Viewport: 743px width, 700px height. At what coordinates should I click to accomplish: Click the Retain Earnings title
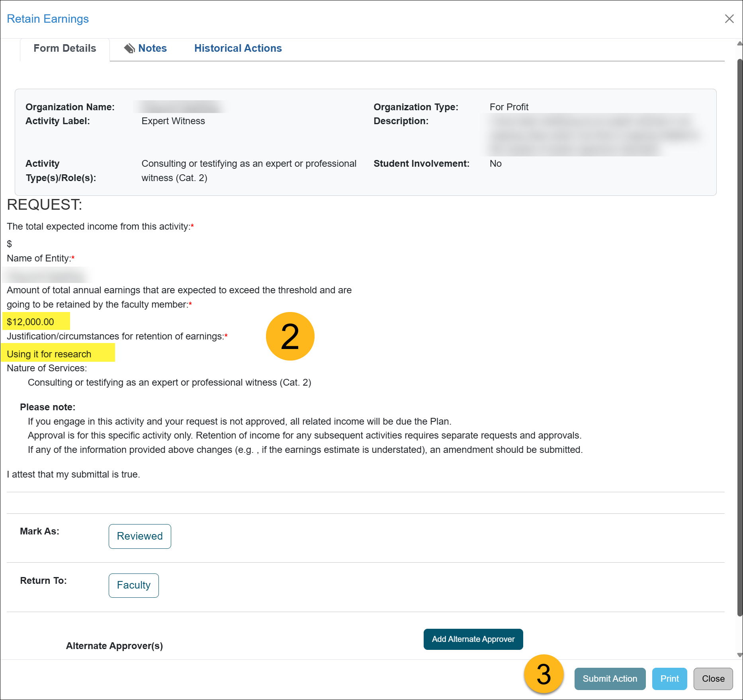pyautogui.click(x=48, y=19)
